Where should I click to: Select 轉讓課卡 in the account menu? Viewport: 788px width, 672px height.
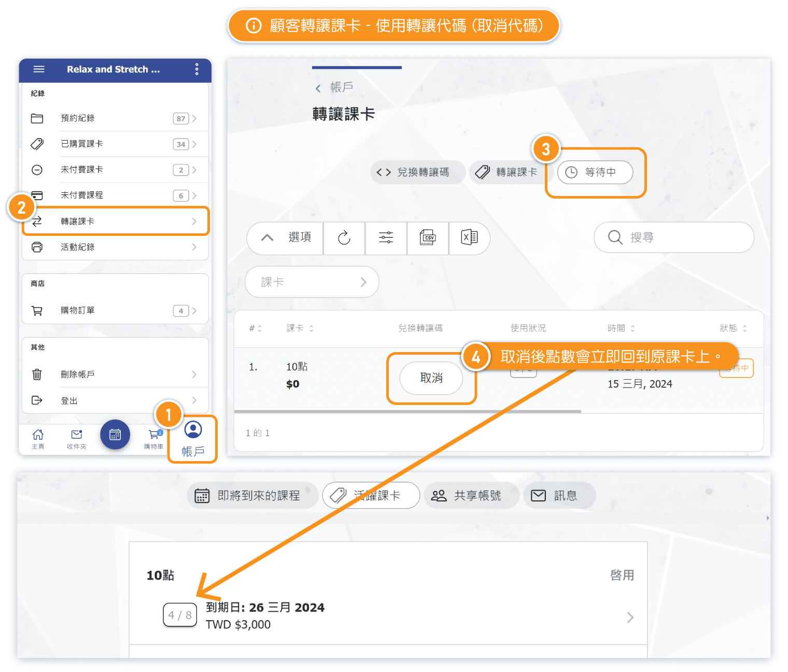[x=115, y=221]
